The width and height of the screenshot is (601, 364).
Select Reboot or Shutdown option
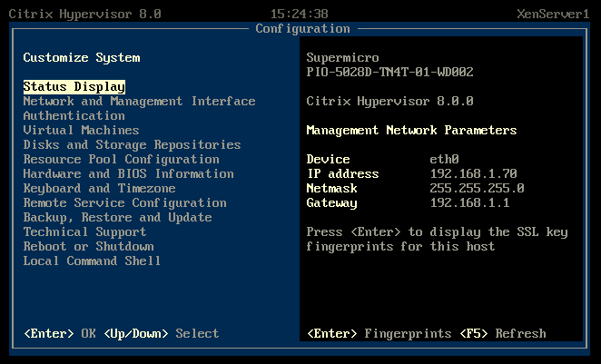(88, 246)
